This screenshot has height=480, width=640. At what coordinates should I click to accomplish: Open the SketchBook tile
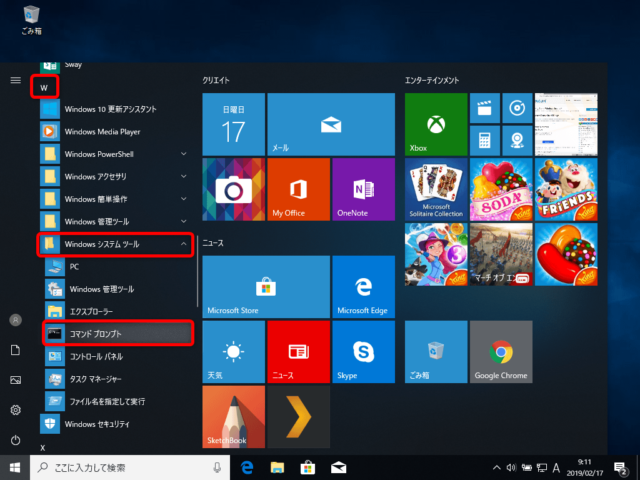(x=233, y=417)
